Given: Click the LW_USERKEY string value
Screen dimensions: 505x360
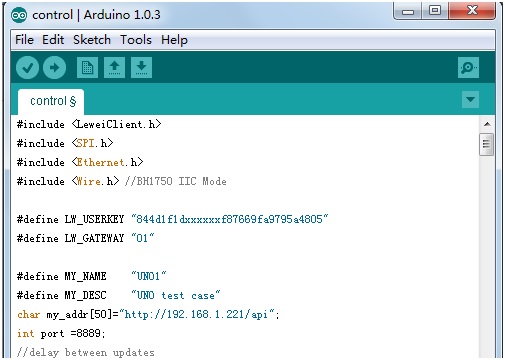Looking at the screenshot, I should click(230, 219).
